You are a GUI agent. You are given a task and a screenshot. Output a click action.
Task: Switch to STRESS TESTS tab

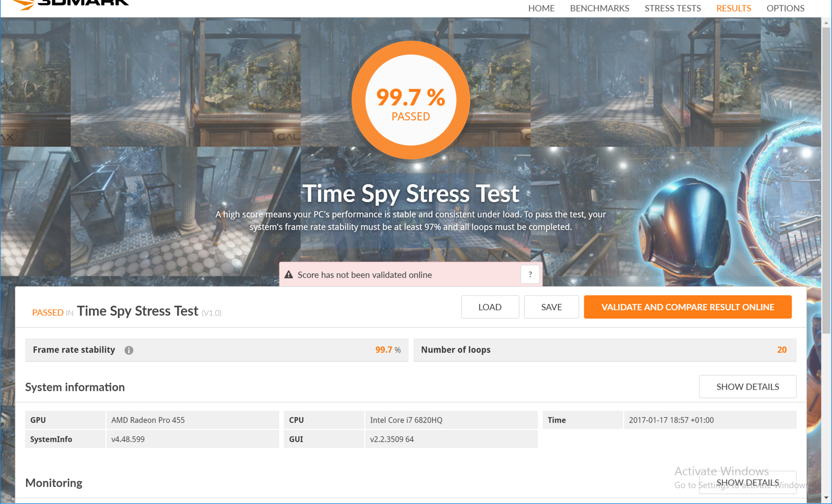[x=673, y=8]
